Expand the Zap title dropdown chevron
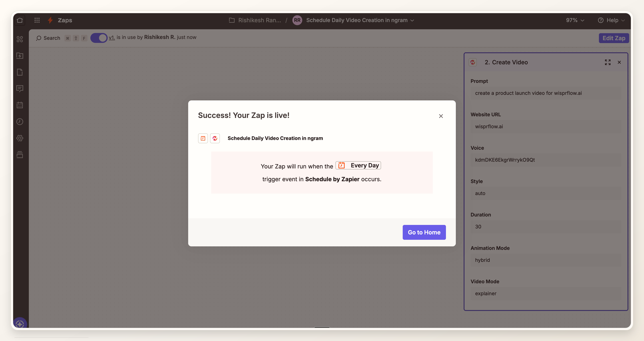The height and width of the screenshot is (341, 644). coord(413,20)
